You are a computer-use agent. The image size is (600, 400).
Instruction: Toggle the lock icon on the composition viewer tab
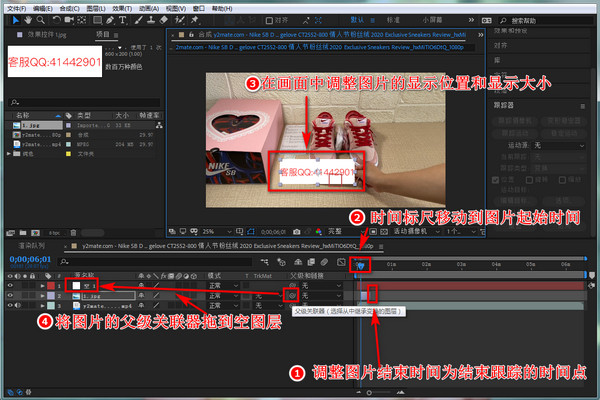[x=191, y=34]
